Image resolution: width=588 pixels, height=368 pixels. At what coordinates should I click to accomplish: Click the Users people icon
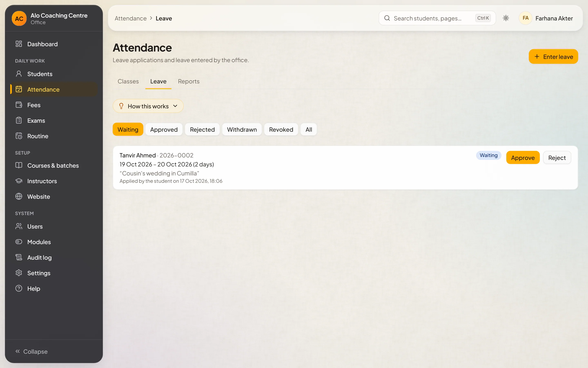pos(19,226)
